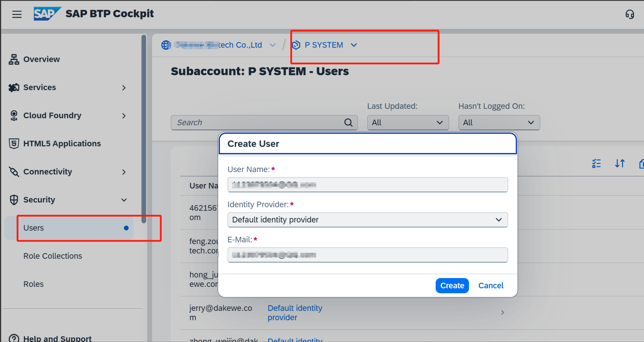This screenshot has height=342, width=644.
Task: Select Users in the Security section
Action: 34,228
